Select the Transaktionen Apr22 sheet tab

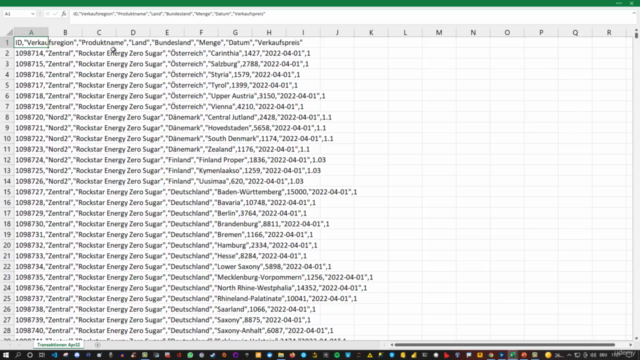click(58, 345)
